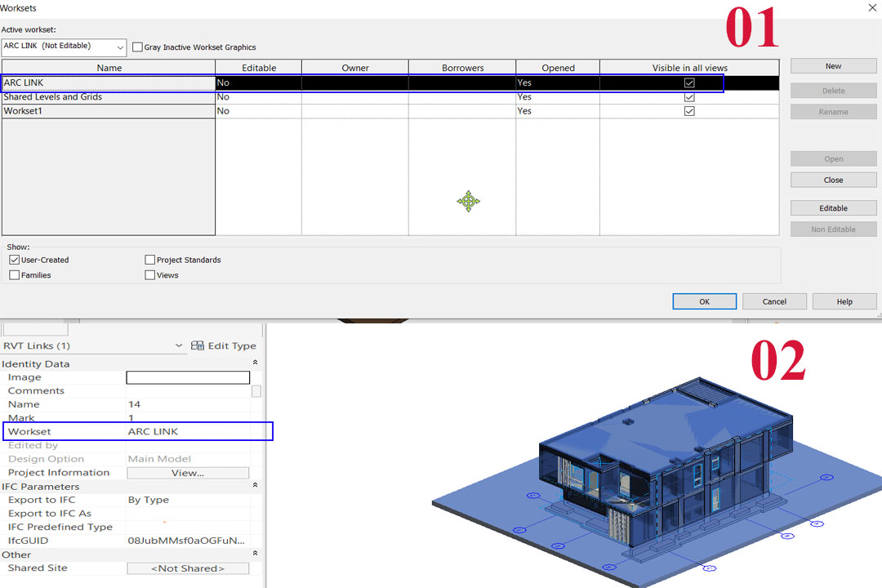Screen dimensions: 882x588
Task: Click the Editable button
Action: [x=833, y=208]
